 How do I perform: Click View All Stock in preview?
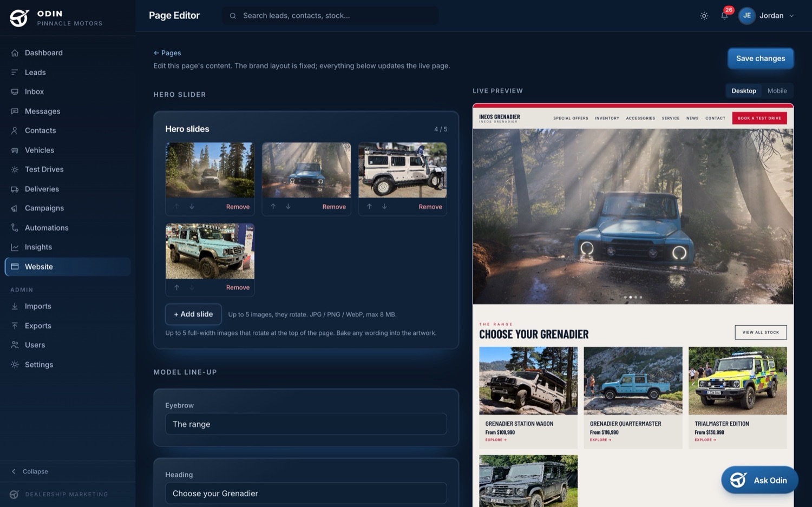pos(761,332)
